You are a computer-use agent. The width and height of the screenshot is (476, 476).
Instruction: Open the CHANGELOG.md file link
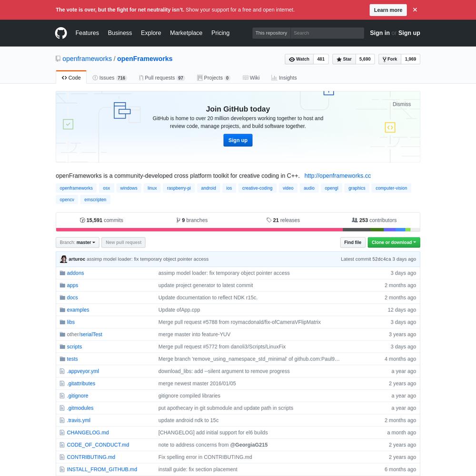tap(88, 432)
